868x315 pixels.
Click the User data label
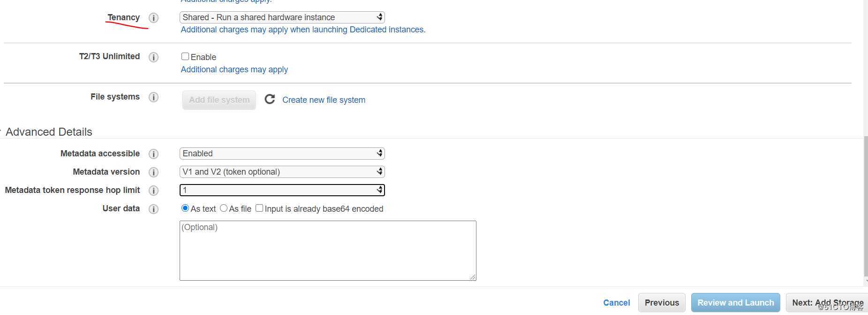click(x=121, y=208)
